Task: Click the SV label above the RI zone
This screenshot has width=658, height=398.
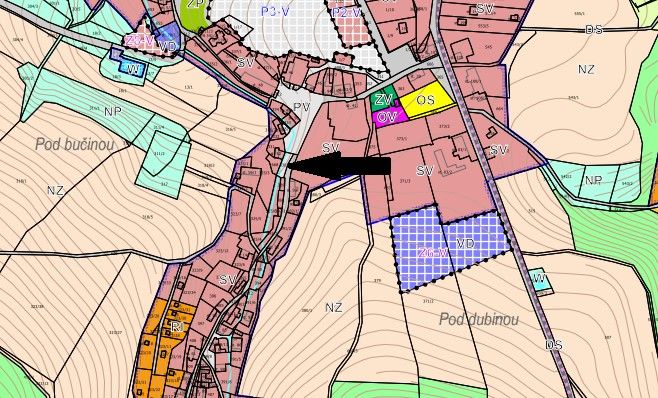Action: (227, 280)
